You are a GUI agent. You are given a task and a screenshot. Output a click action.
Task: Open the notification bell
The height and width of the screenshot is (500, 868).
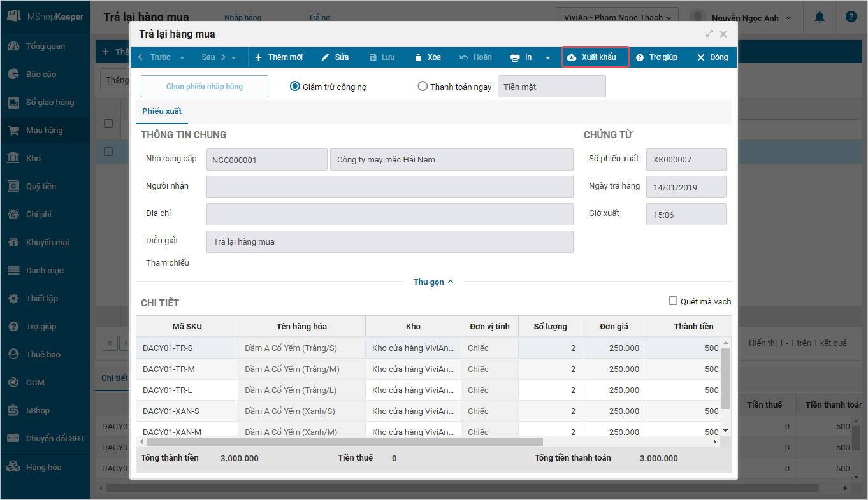[820, 17]
